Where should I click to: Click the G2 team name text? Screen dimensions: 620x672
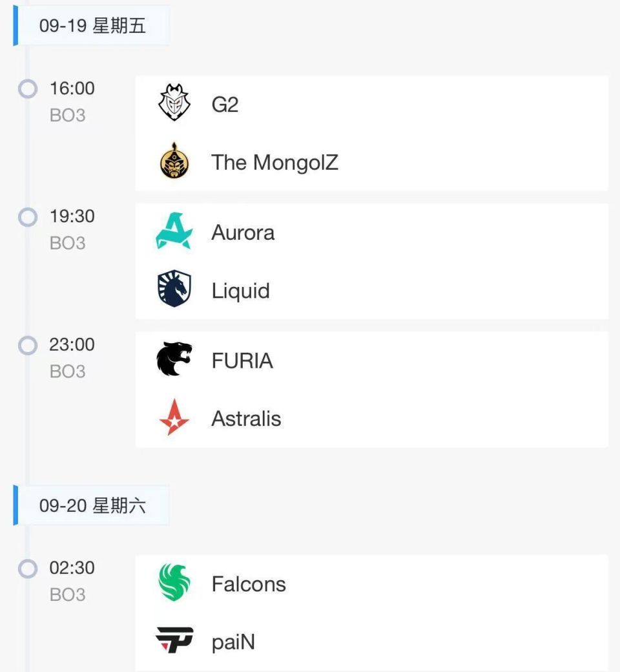click(x=225, y=105)
